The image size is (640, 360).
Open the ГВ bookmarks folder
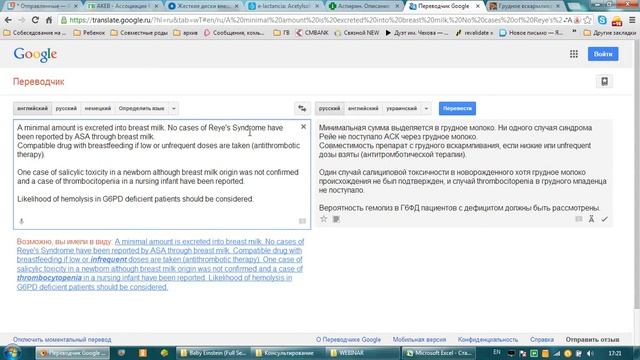(x=281, y=33)
